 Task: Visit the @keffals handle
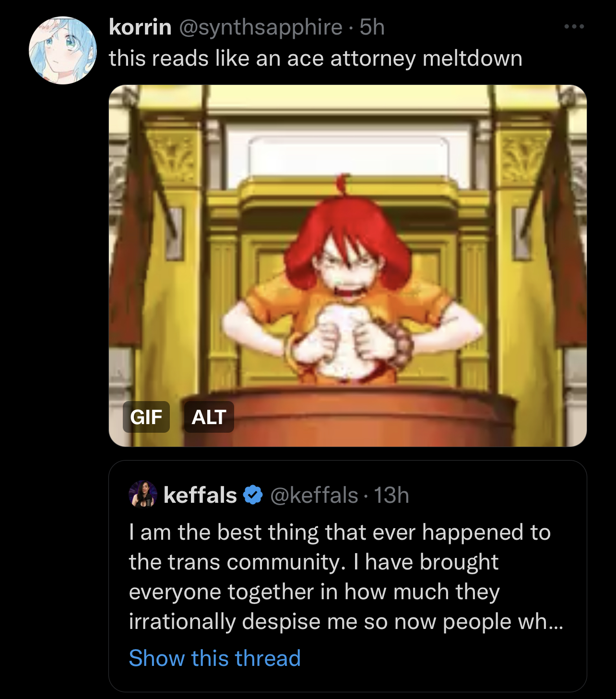tap(314, 495)
